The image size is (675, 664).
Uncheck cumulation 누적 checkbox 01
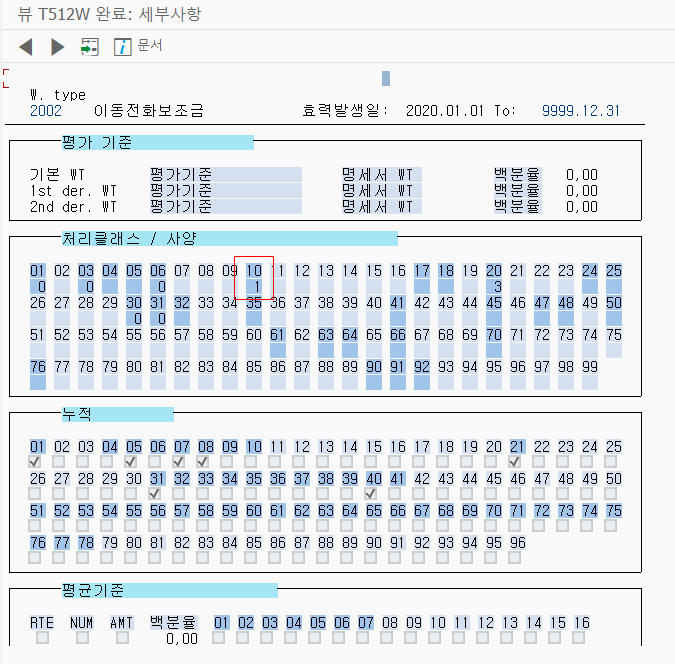click(x=34, y=462)
